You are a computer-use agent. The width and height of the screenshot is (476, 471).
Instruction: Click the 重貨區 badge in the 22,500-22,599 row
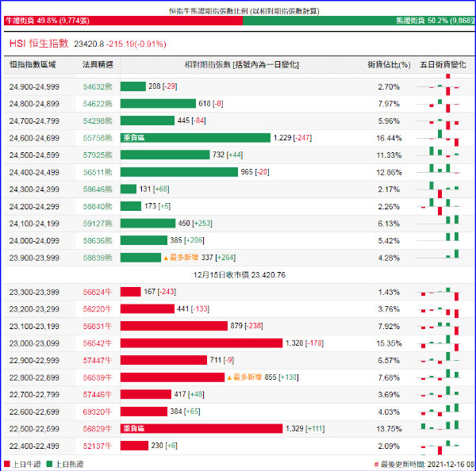click(133, 429)
